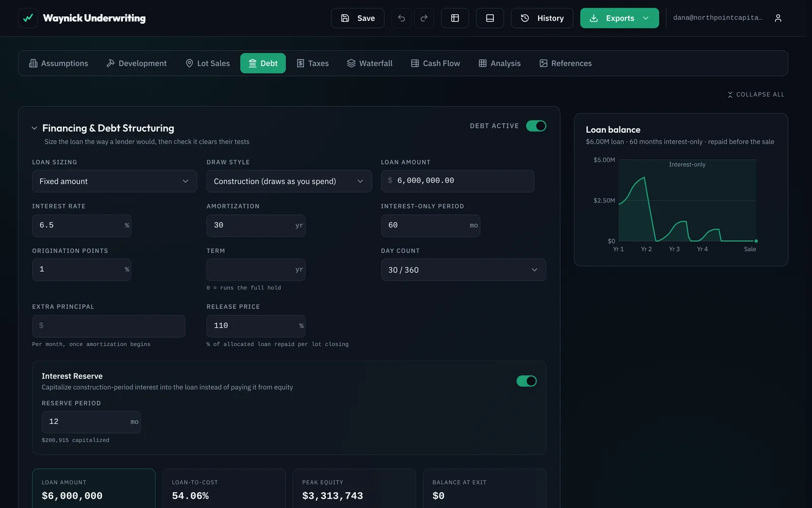Open the user profile icon
The height and width of the screenshot is (508, 812).
(x=778, y=18)
